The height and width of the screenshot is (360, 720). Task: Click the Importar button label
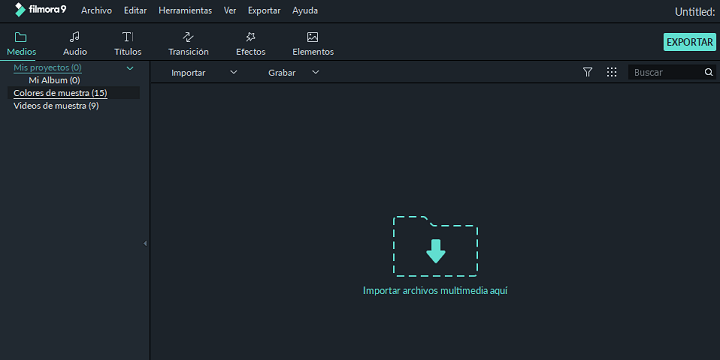point(188,73)
